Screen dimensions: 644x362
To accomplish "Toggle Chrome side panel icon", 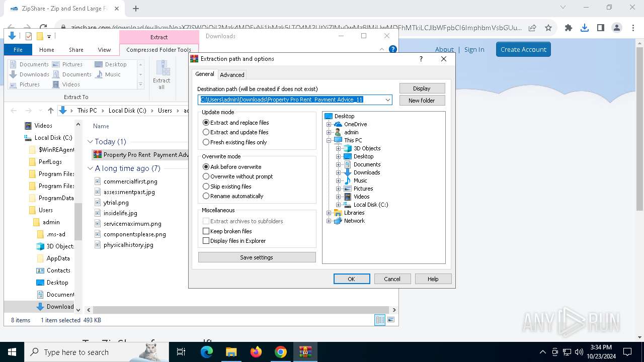I will point(601,28).
